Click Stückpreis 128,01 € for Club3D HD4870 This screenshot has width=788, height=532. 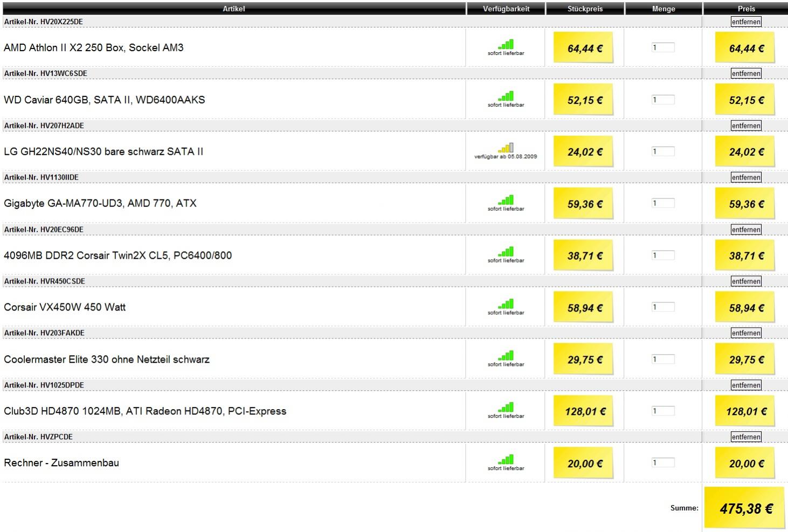(584, 411)
